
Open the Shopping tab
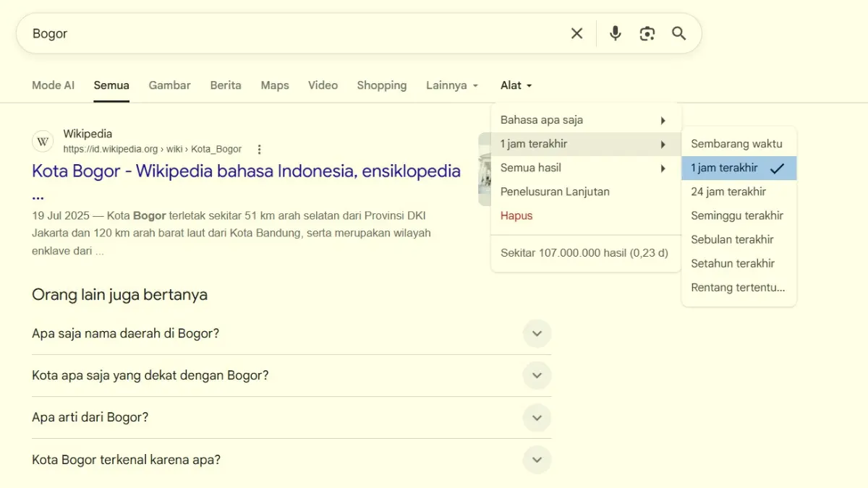[x=382, y=85]
